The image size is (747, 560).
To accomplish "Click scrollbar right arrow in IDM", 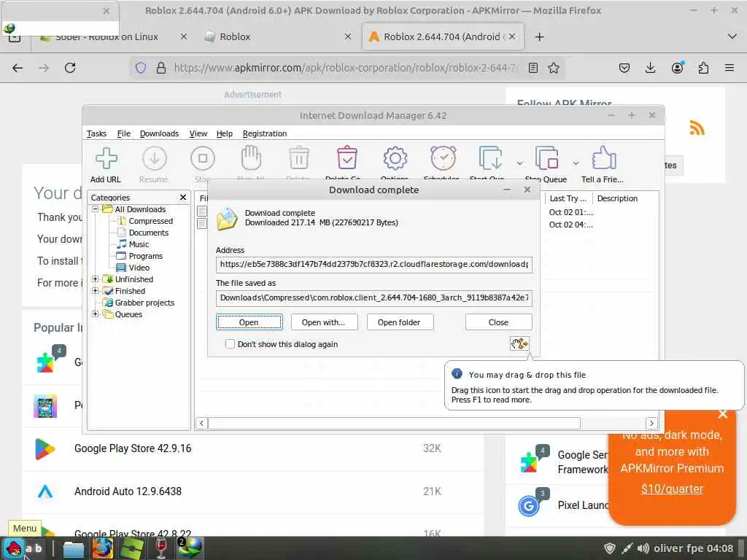I will [x=651, y=423].
